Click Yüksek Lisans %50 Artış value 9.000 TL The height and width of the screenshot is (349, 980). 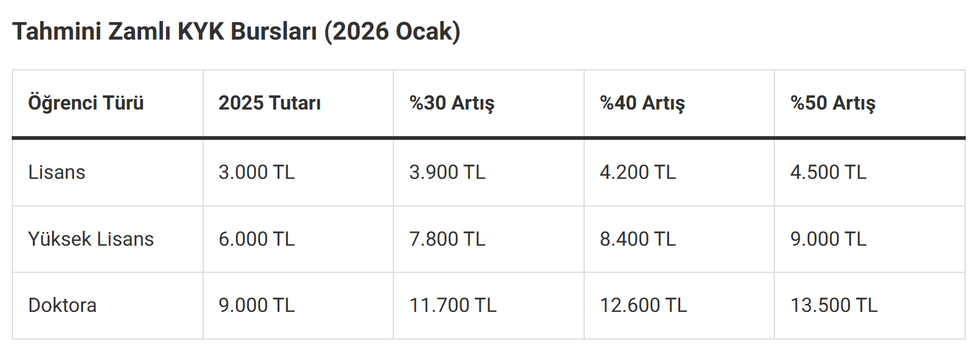[x=828, y=239]
